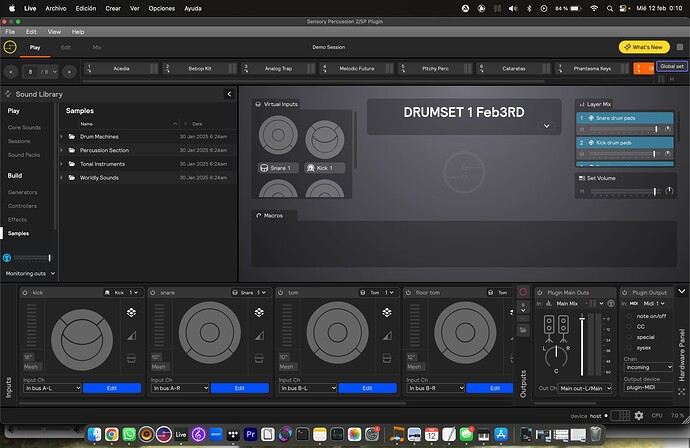This screenshot has height=448, width=690.
Task: Expand the Tonal Instruments folder
Action: (61, 164)
